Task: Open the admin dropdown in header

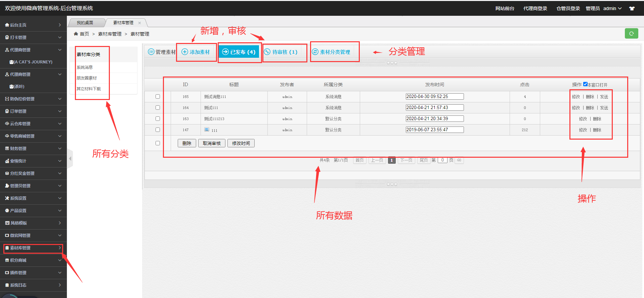Action: pos(612,8)
